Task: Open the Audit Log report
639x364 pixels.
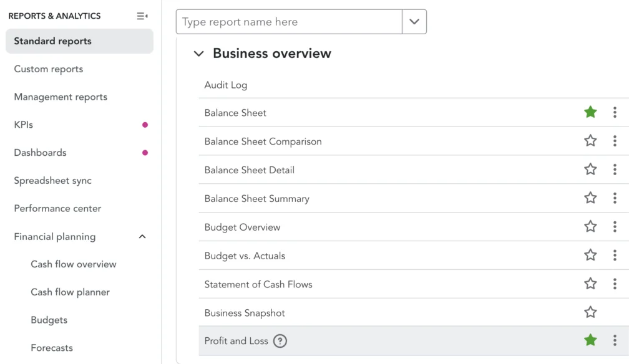Action: [226, 85]
